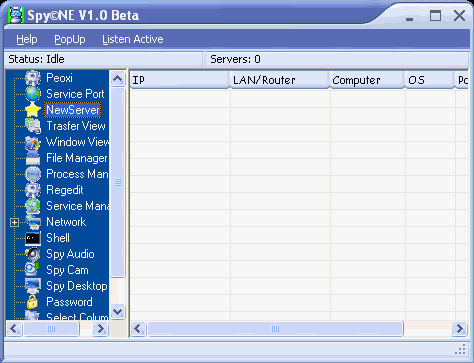Click the NewServer star icon

tap(33, 110)
